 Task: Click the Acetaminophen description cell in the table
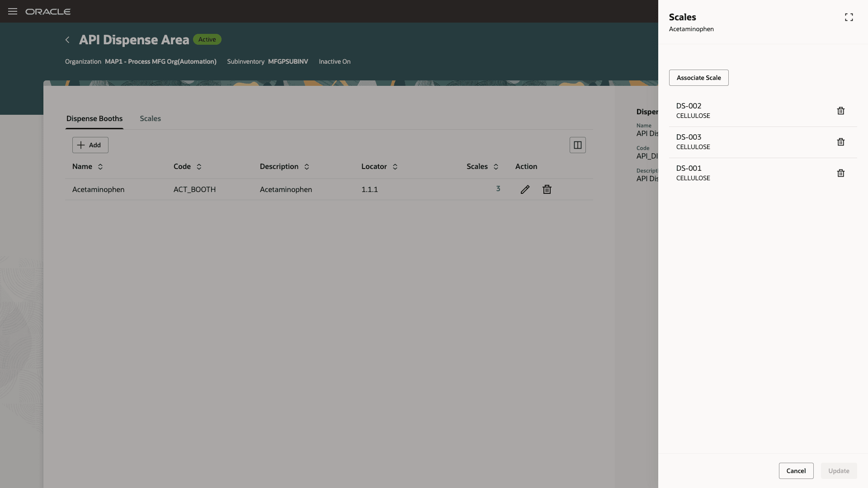point(286,190)
